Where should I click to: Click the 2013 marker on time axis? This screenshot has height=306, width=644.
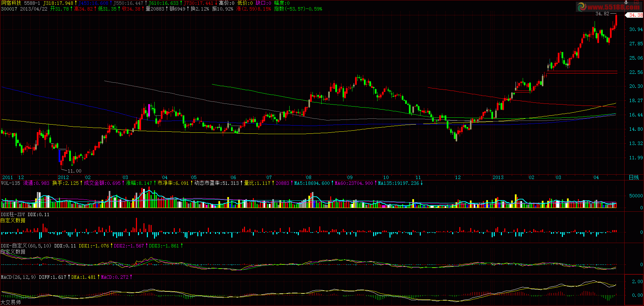coord(498,177)
